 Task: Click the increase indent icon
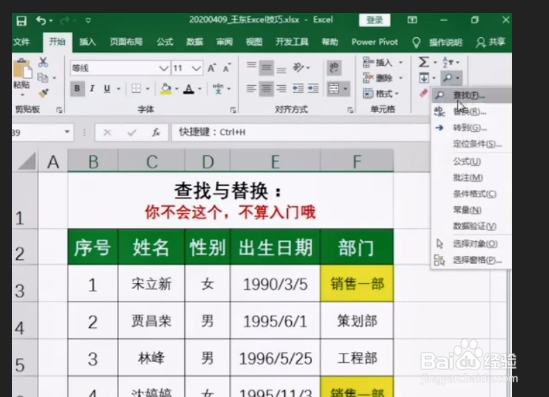313,89
